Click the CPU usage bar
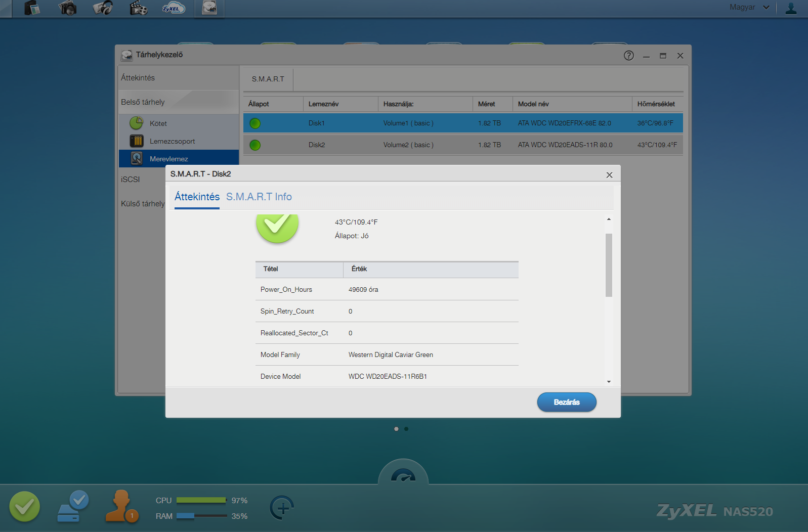 (x=201, y=500)
